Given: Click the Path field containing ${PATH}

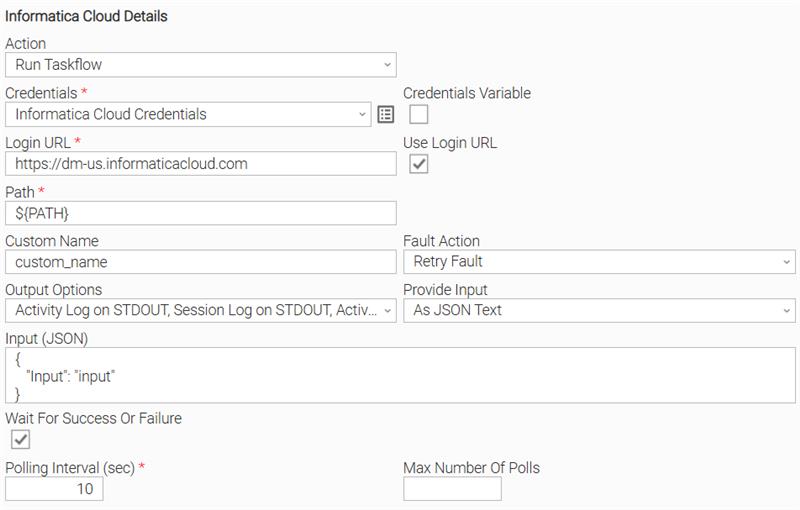Looking at the screenshot, I should 201,213.
